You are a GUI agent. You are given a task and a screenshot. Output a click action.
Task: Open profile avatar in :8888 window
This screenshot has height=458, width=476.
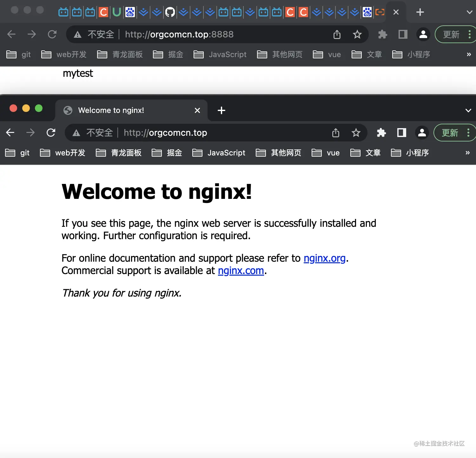(423, 34)
